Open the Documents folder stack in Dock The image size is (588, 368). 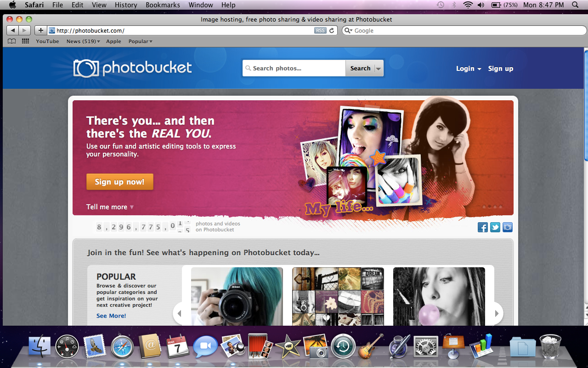click(523, 347)
